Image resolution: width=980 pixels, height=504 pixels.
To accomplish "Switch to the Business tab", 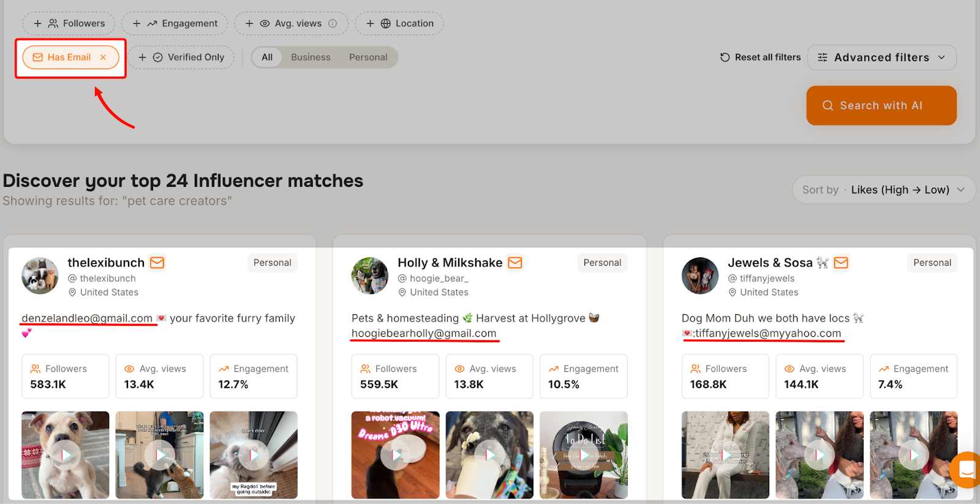I will click(x=311, y=58).
